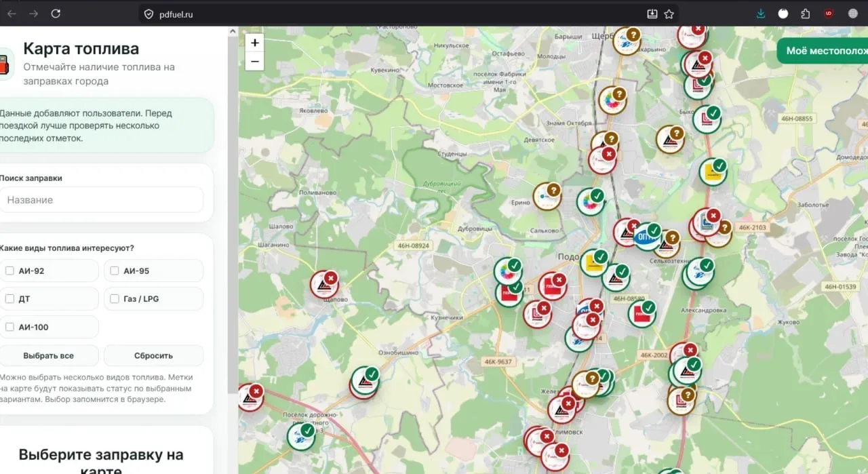Screen dimensions: 868x474
Task: Click road label 46Н-01539
Action: [840, 287]
